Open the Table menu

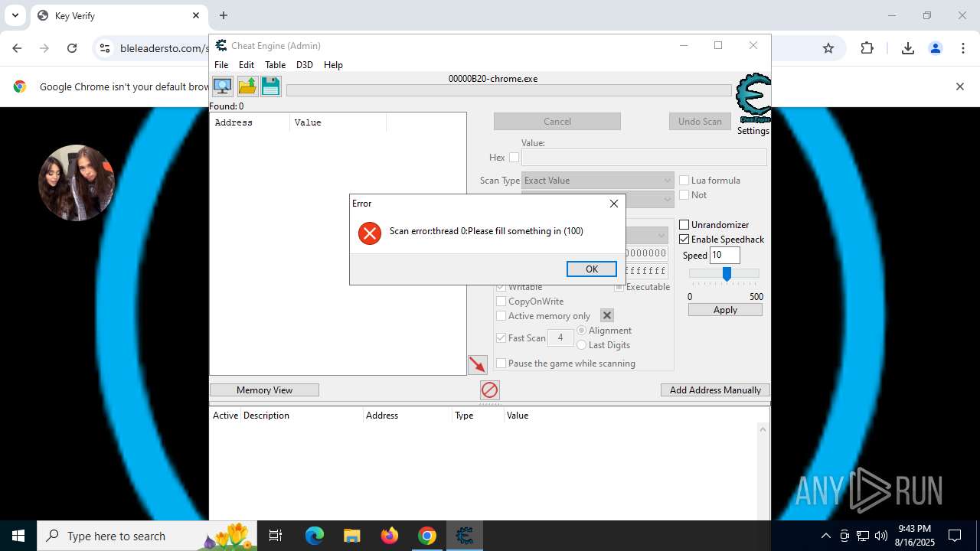coord(275,65)
